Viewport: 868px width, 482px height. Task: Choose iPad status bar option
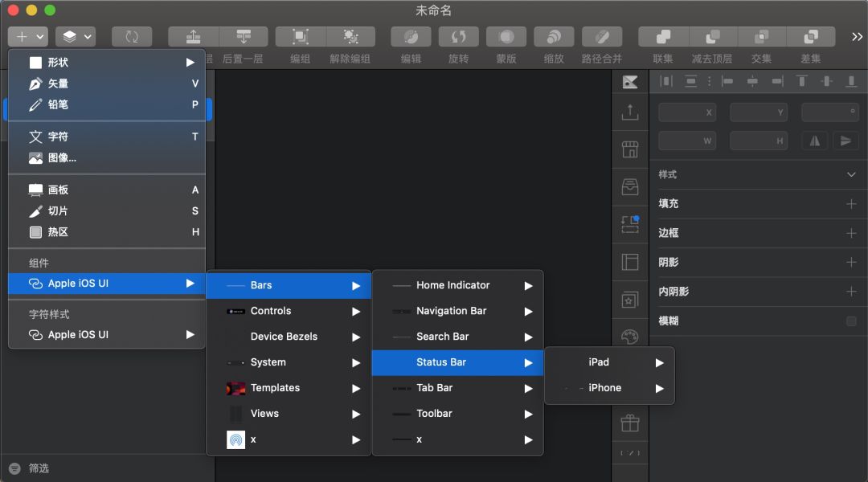pyautogui.click(x=609, y=362)
